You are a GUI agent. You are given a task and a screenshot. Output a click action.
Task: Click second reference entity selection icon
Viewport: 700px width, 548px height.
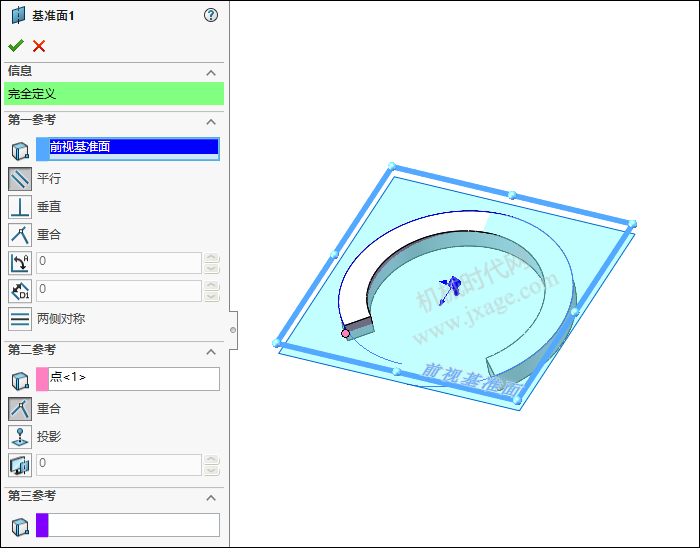click(x=20, y=381)
